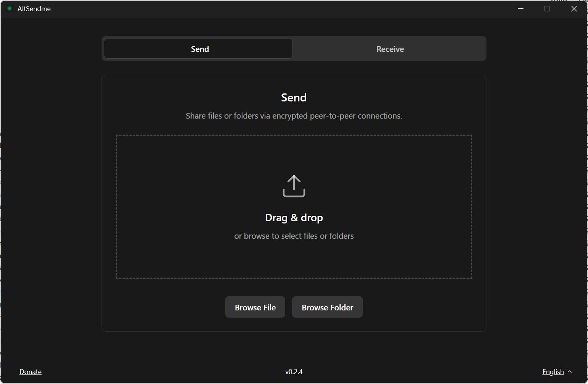This screenshot has height=384, width=588.
Task: Click the 'Drag & drop' heading text
Action: (294, 218)
